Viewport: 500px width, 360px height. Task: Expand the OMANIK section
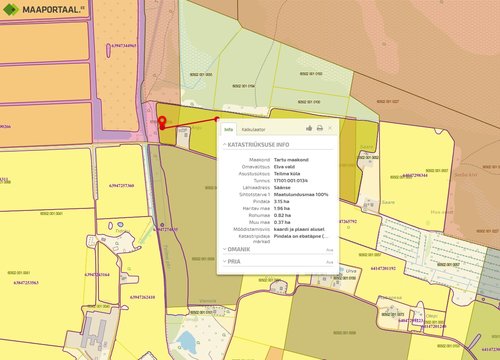click(x=237, y=249)
